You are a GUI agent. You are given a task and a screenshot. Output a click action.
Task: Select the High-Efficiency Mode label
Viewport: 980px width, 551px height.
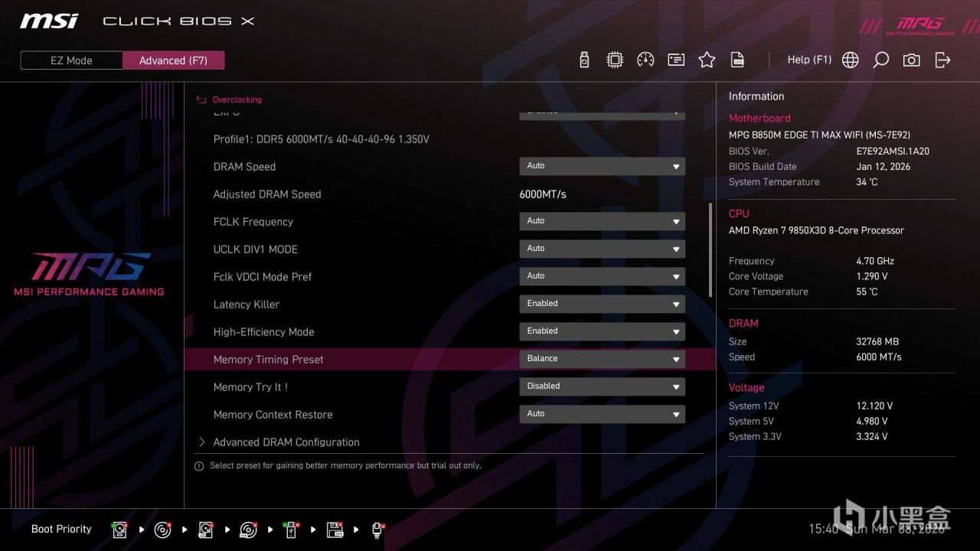coord(264,332)
